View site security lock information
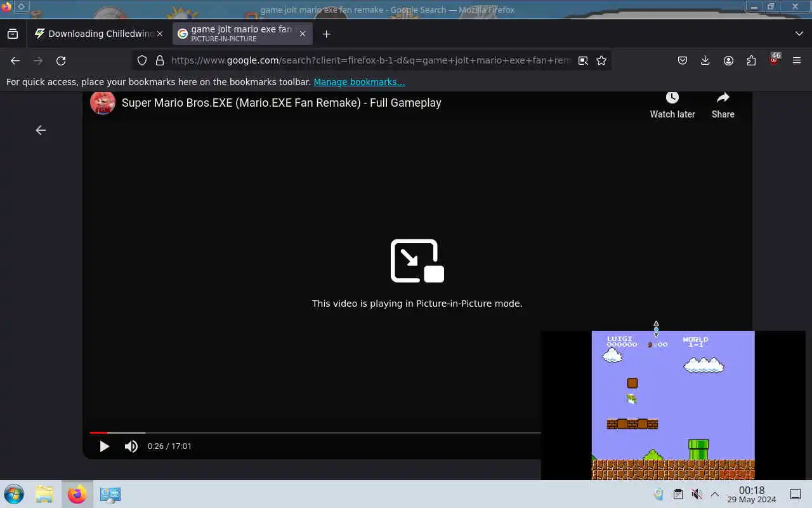 coord(160,60)
